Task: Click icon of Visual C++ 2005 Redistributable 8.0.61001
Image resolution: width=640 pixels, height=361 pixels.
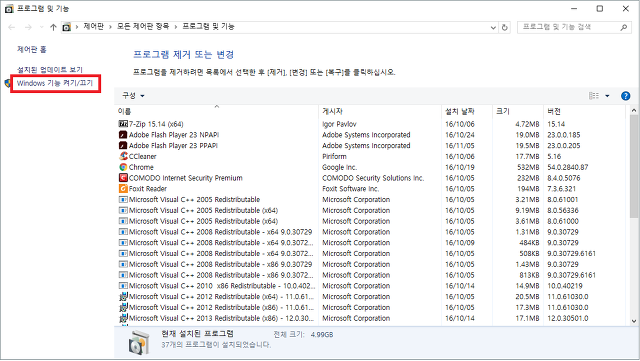Action: [x=123, y=199]
